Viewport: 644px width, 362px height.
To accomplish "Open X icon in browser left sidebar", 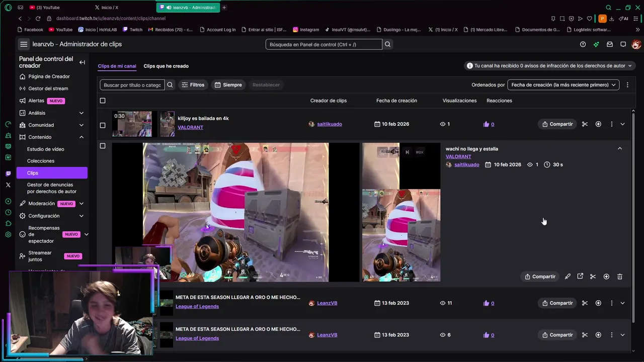I will pos(8,185).
